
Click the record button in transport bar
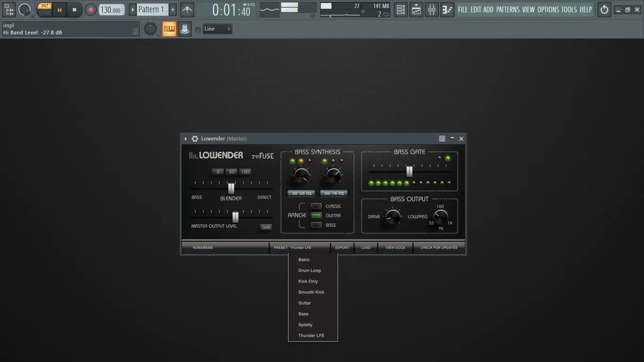(x=91, y=9)
